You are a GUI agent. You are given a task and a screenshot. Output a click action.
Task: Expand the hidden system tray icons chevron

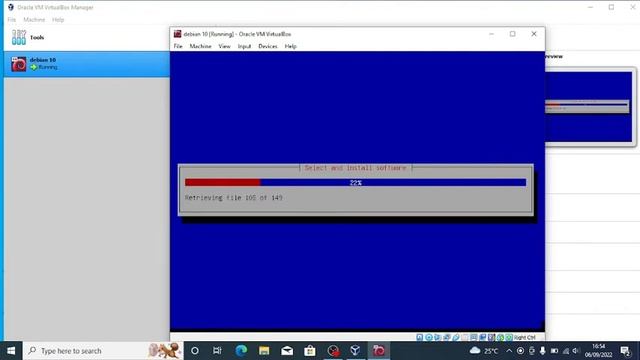pyautogui.click(x=509, y=351)
